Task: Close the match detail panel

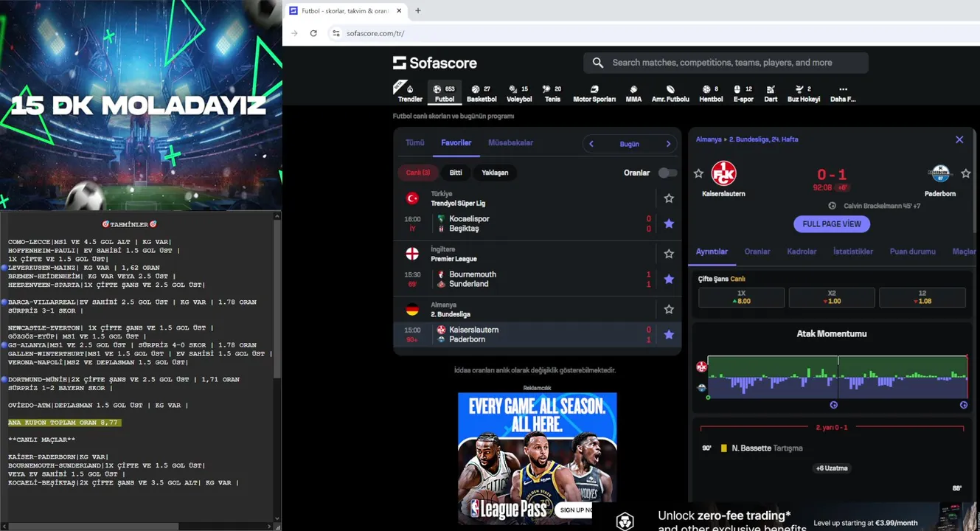Action: 959,139
